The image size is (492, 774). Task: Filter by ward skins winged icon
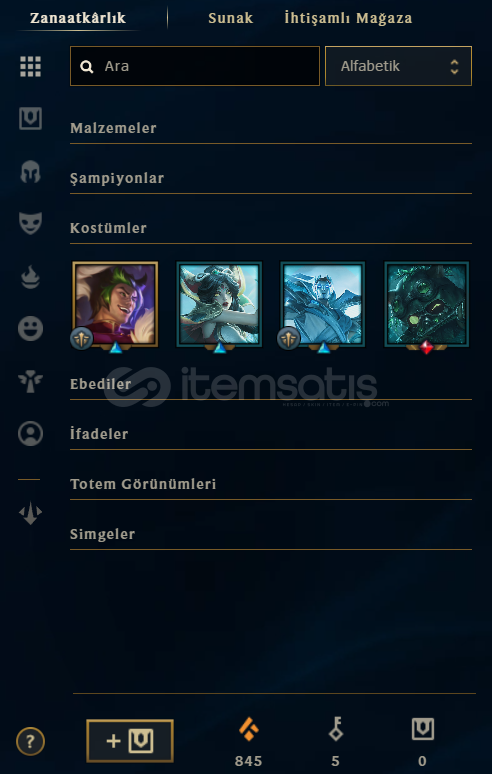30,382
